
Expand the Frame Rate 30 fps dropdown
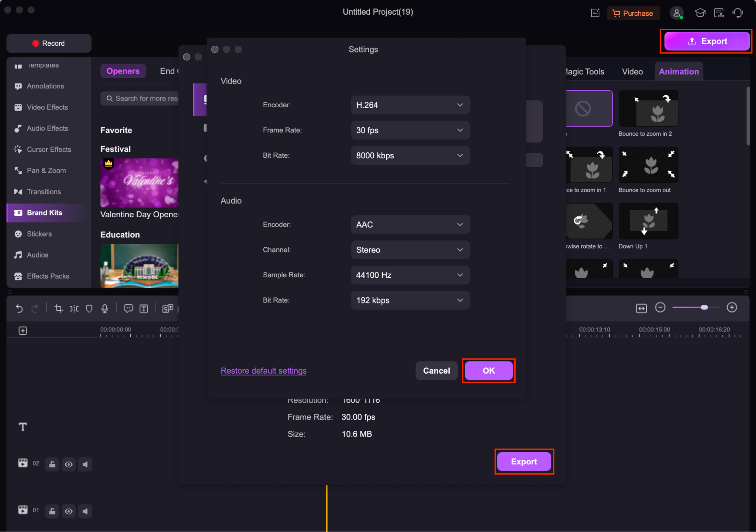[x=410, y=130]
